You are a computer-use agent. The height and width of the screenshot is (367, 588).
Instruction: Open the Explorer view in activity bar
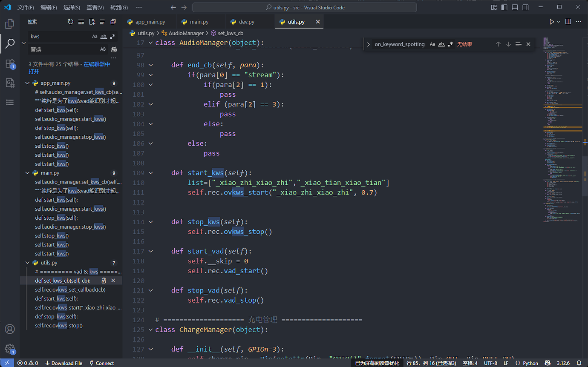[10, 24]
